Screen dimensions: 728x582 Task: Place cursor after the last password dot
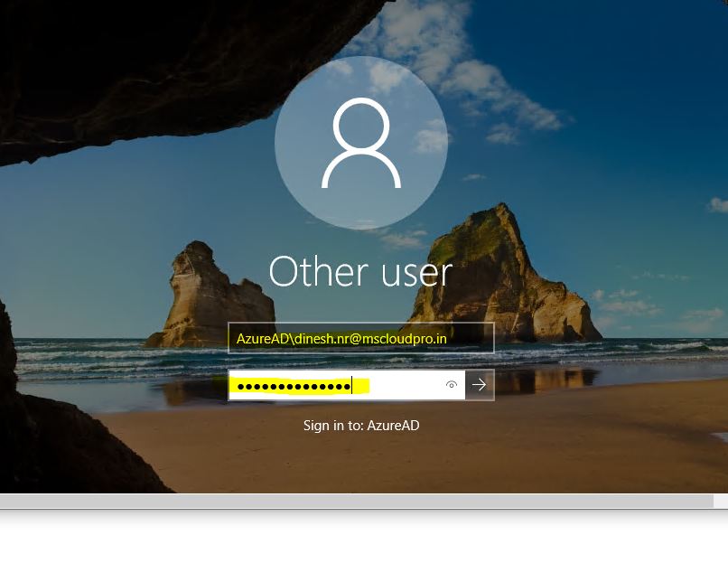[352, 386]
